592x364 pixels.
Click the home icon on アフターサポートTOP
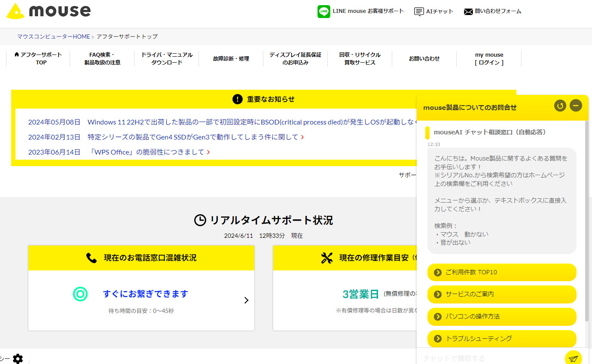(x=16, y=55)
